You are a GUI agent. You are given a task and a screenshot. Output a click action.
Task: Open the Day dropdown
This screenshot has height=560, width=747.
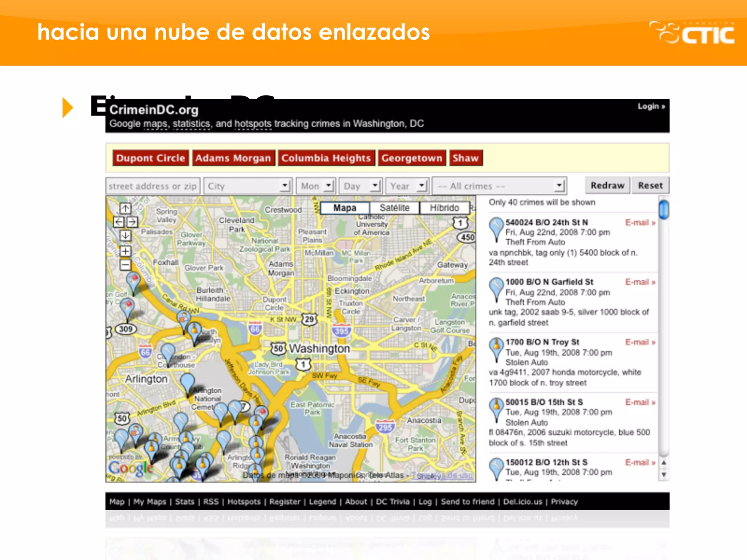coord(360,186)
